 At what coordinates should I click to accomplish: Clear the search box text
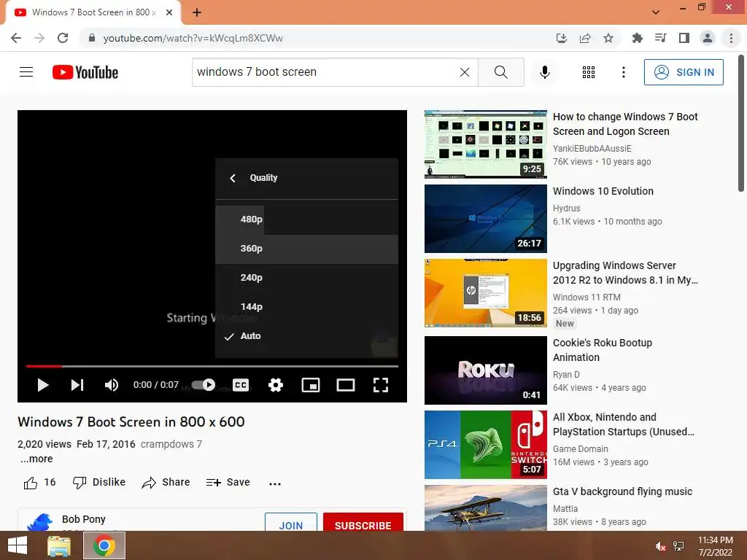[465, 72]
